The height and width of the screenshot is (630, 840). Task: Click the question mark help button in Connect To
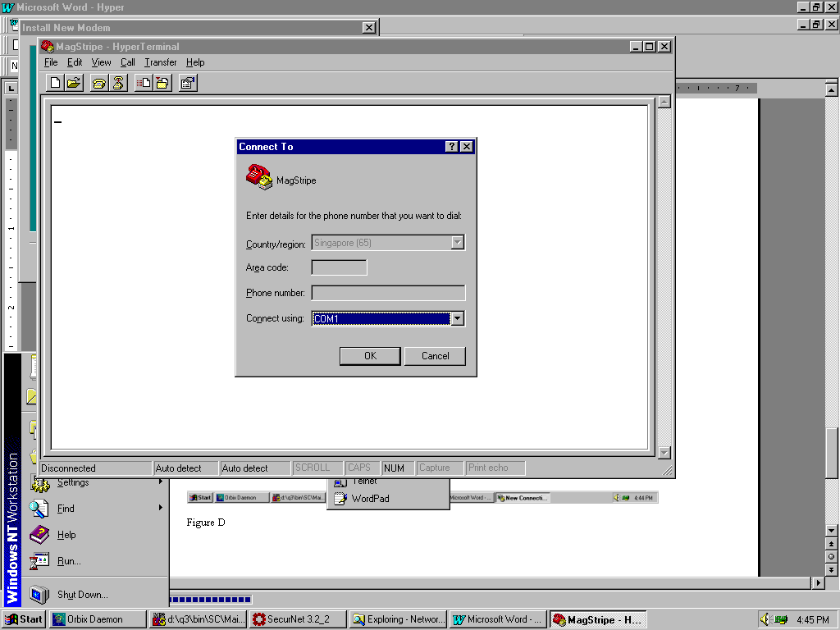tap(452, 146)
